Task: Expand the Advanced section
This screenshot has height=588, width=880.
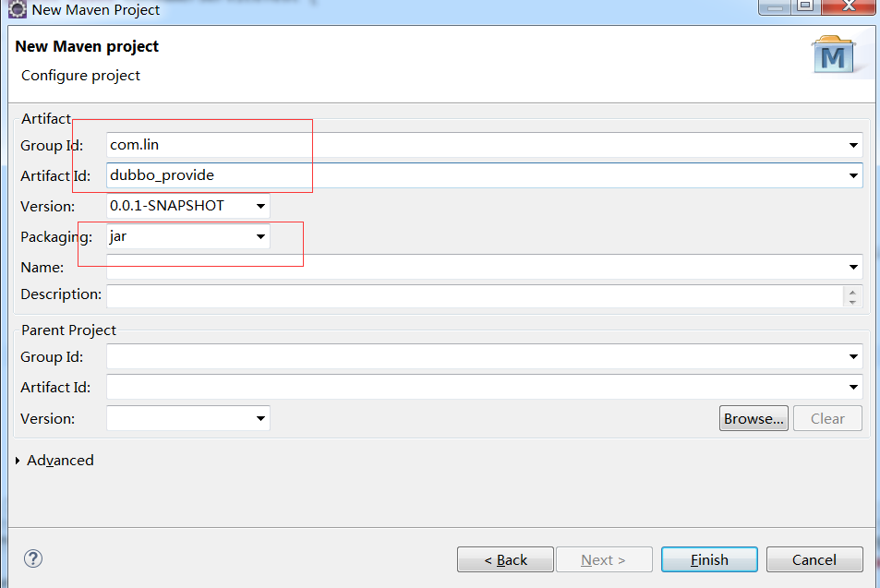Action: click(18, 461)
